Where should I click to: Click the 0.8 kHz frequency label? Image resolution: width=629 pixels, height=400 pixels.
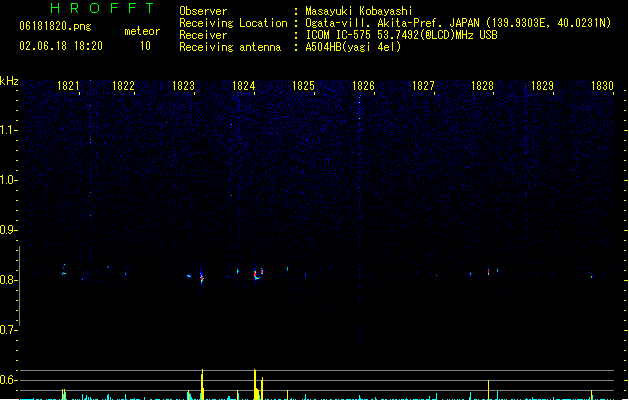point(8,280)
